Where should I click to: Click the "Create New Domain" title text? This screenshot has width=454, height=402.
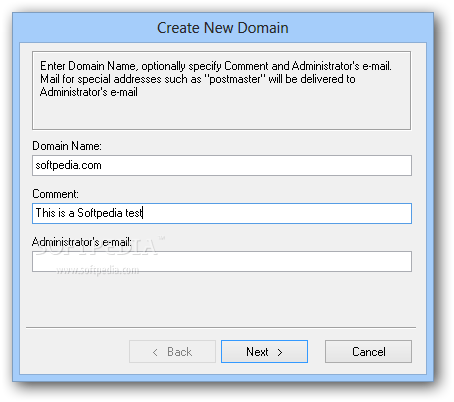(x=223, y=28)
